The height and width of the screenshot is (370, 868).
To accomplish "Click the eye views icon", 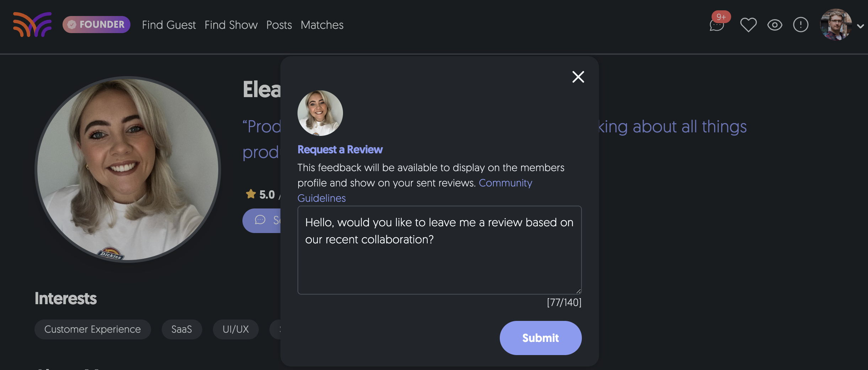I will [x=775, y=25].
